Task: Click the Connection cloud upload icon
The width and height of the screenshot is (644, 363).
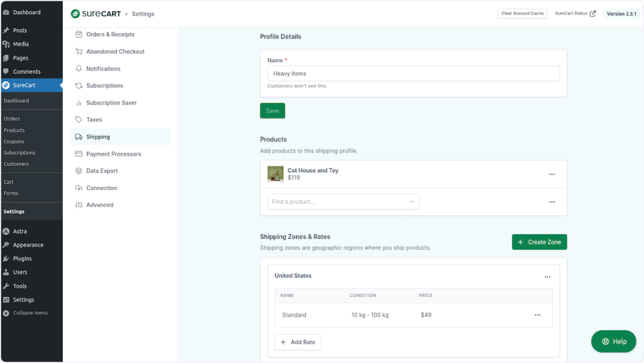Action: (x=79, y=188)
